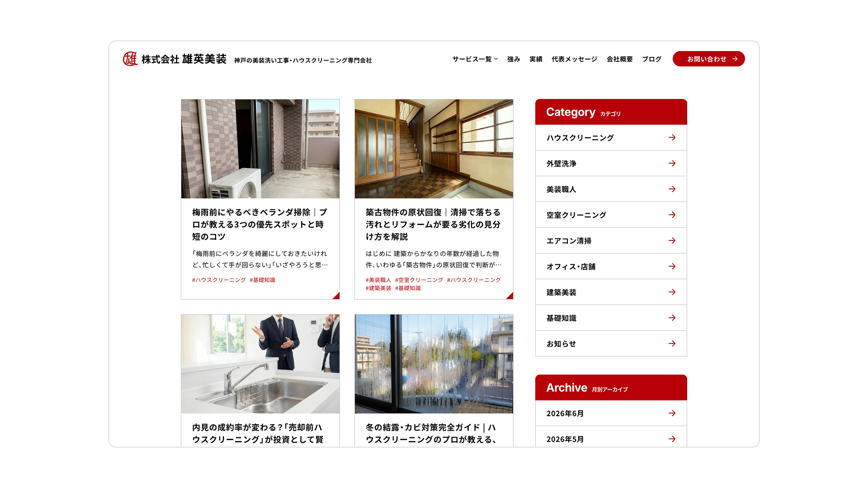868x488 pixels.
Task: Click the 雄英美装 red logo emblem
Action: coord(130,59)
